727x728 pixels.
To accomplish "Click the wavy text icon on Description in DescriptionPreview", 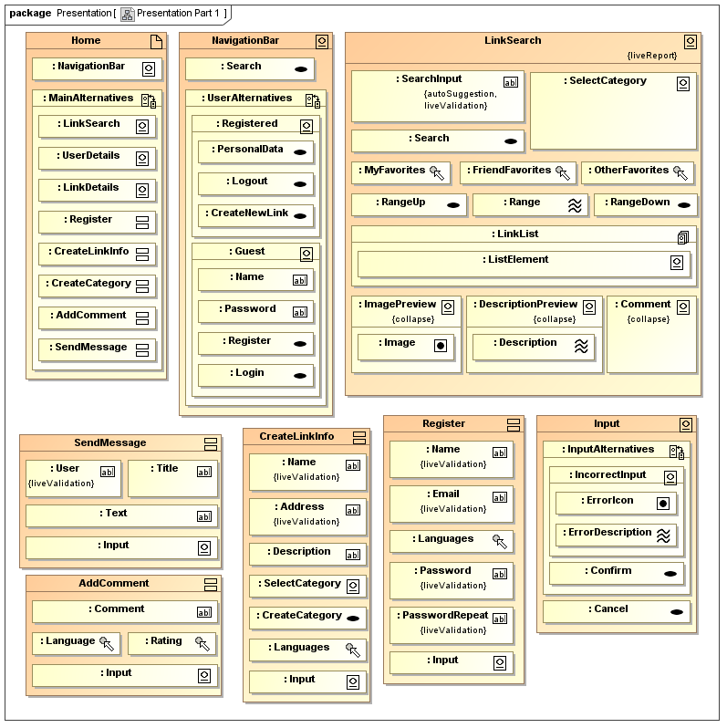I will click(581, 346).
